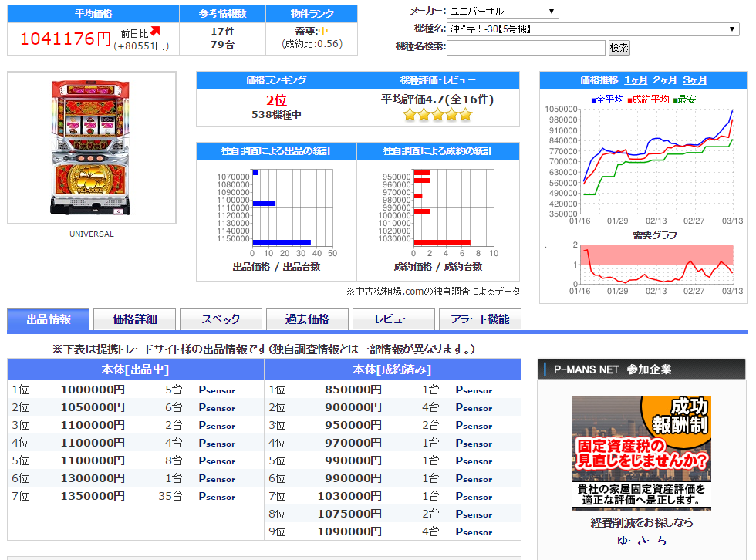
Task: Switch to the 価格詳細 tab
Action: (134, 319)
